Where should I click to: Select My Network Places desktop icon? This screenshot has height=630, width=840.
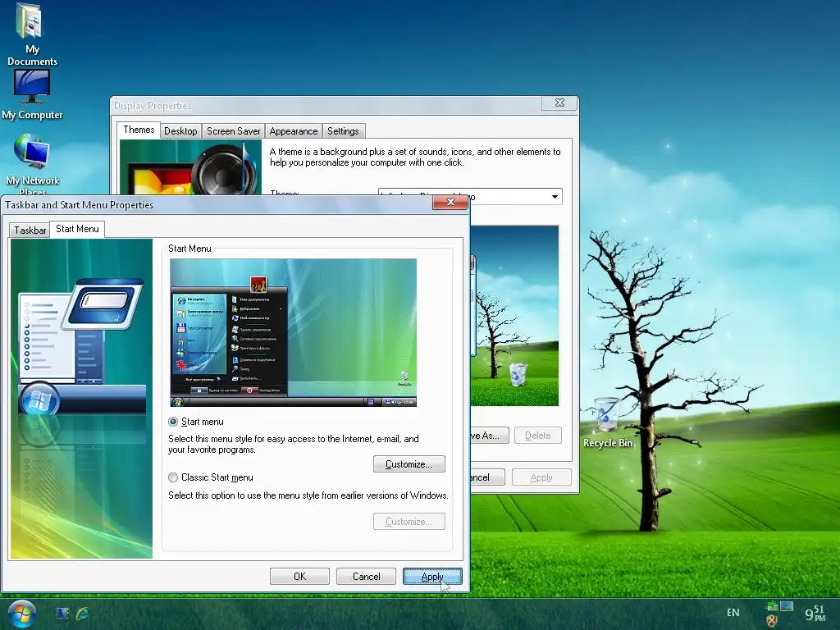tap(32, 164)
